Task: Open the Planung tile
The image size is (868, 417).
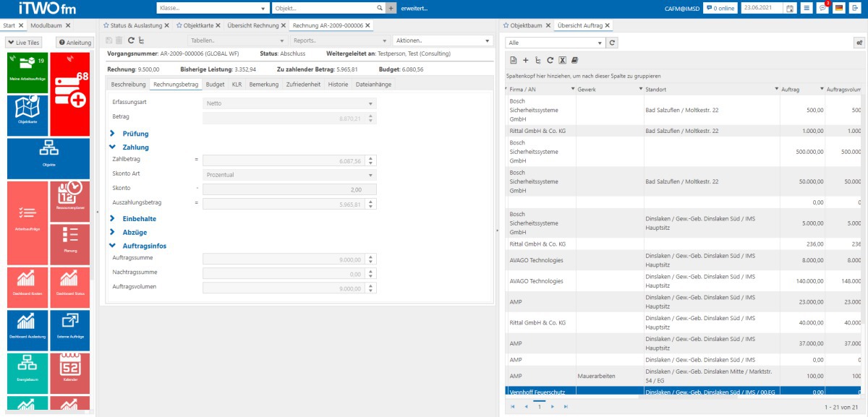Action: click(69, 244)
